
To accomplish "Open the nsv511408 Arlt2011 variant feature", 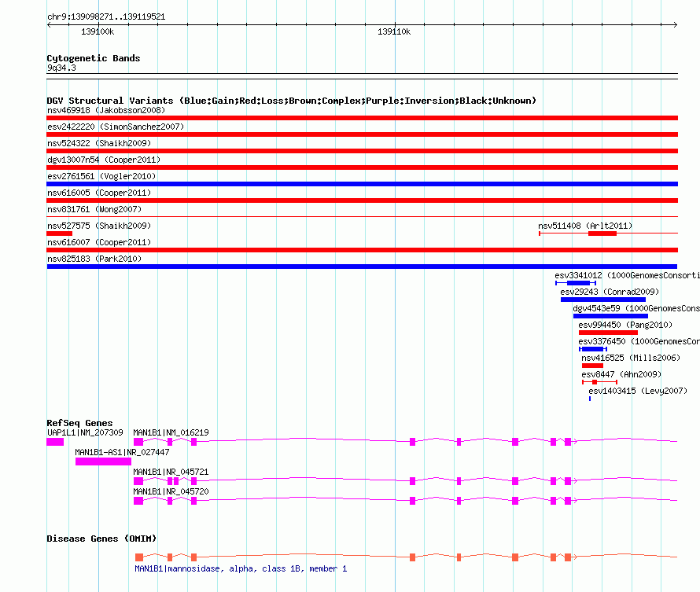I will tap(602, 233).
